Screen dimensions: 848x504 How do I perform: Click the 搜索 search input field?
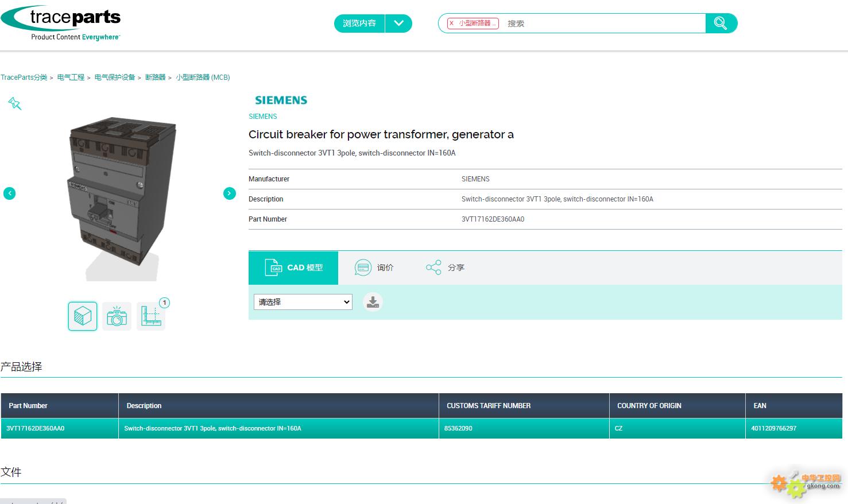tap(603, 24)
